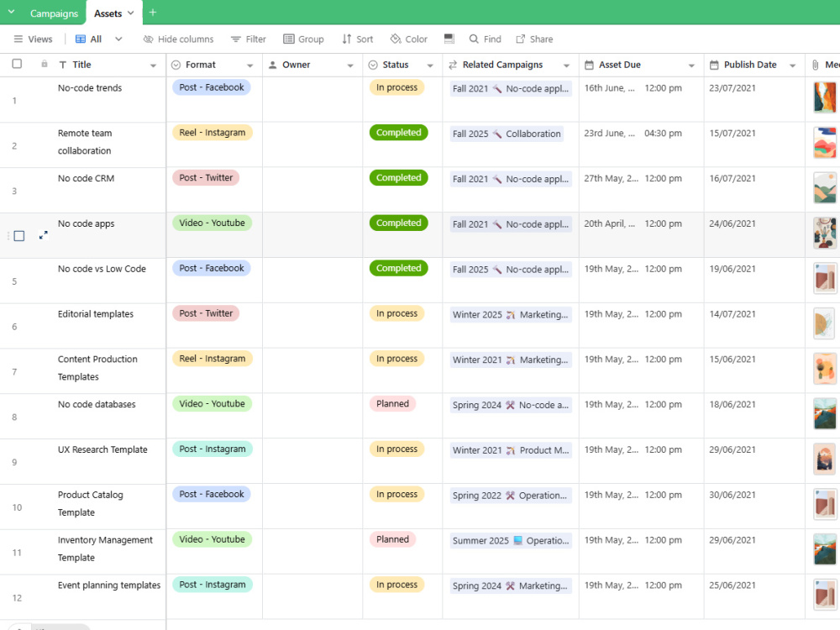
Task: Click In process status tag of No-code trends
Action: coord(397,87)
